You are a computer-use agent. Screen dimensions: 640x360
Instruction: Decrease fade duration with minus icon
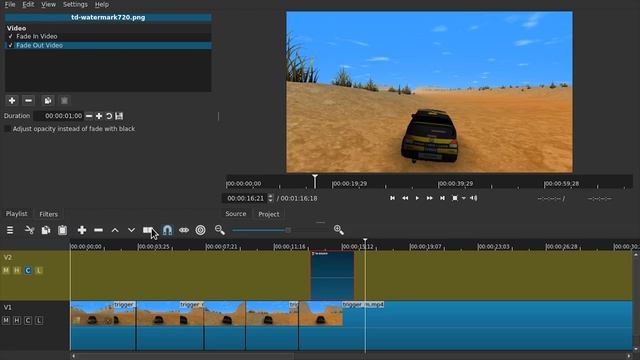(89, 116)
